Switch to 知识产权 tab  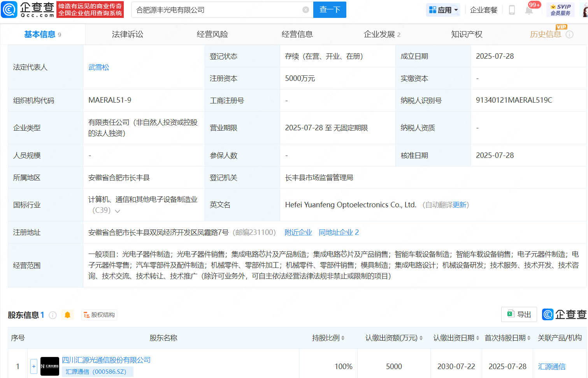point(467,34)
